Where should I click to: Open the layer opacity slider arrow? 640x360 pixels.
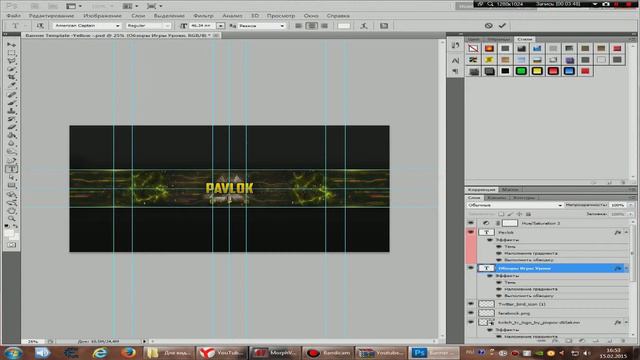point(631,205)
